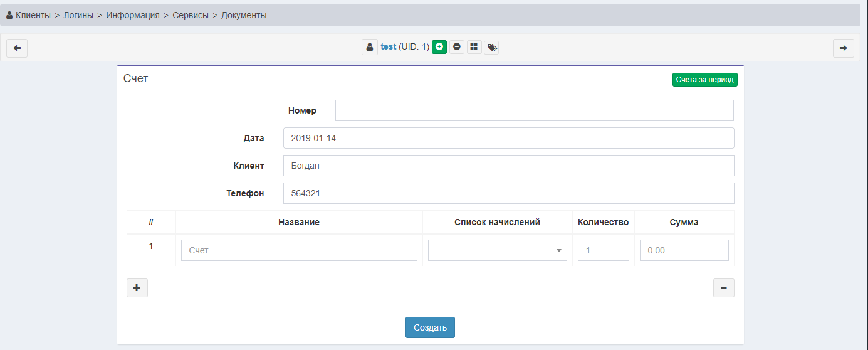The image size is (868, 350).
Task: Focus the Номер input field
Action: click(534, 110)
